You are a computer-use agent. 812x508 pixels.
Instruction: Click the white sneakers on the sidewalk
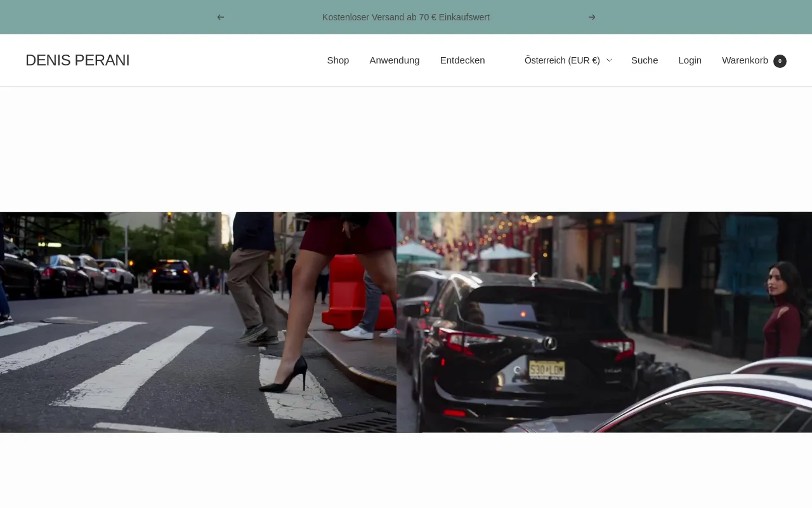357,332
